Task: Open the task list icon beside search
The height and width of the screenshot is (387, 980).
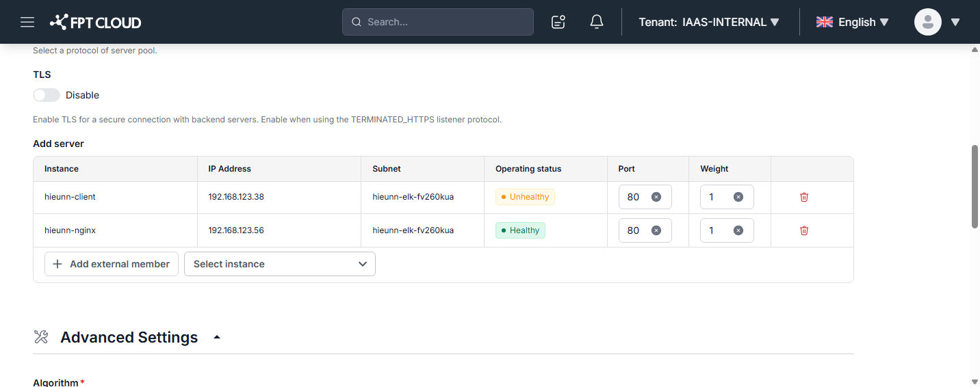Action: (x=558, y=22)
